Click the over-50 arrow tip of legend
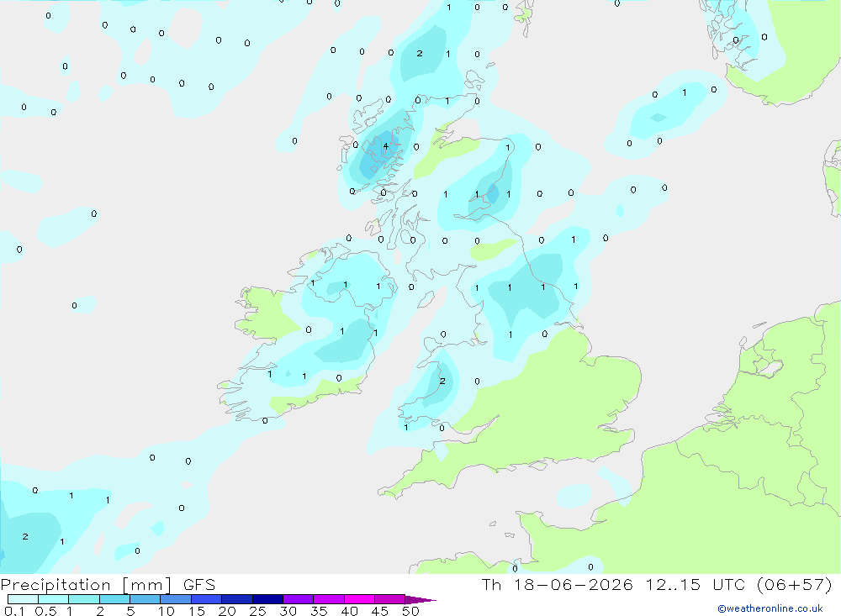 tap(420, 599)
